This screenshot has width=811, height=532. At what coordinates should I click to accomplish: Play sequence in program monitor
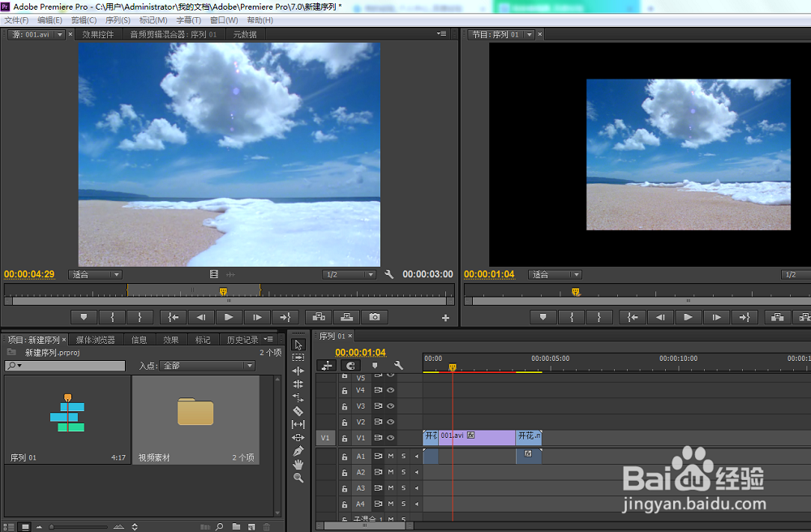point(688,317)
